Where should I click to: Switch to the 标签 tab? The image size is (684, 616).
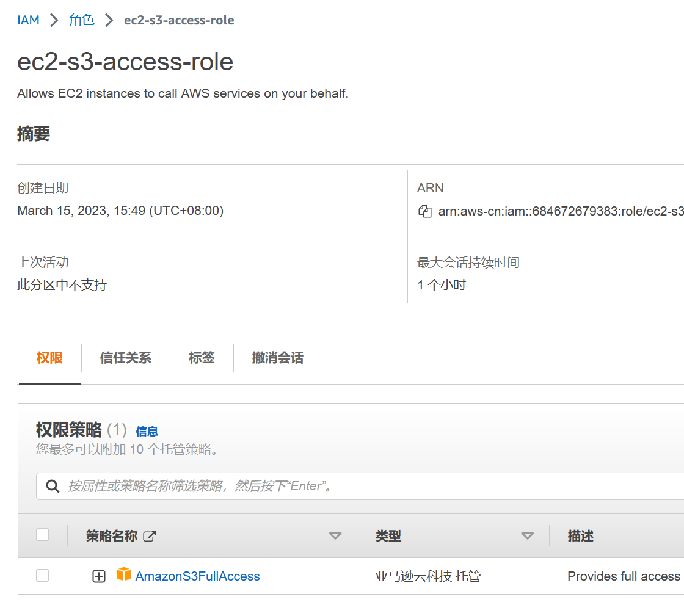tap(202, 358)
